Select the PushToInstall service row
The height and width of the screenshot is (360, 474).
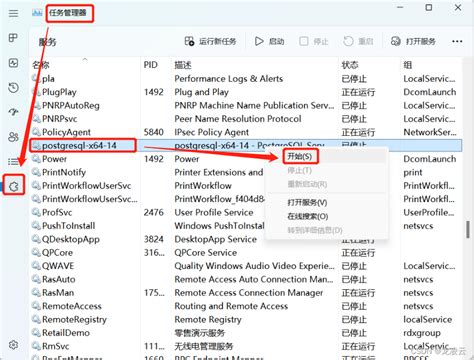click(x=246, y=226)
